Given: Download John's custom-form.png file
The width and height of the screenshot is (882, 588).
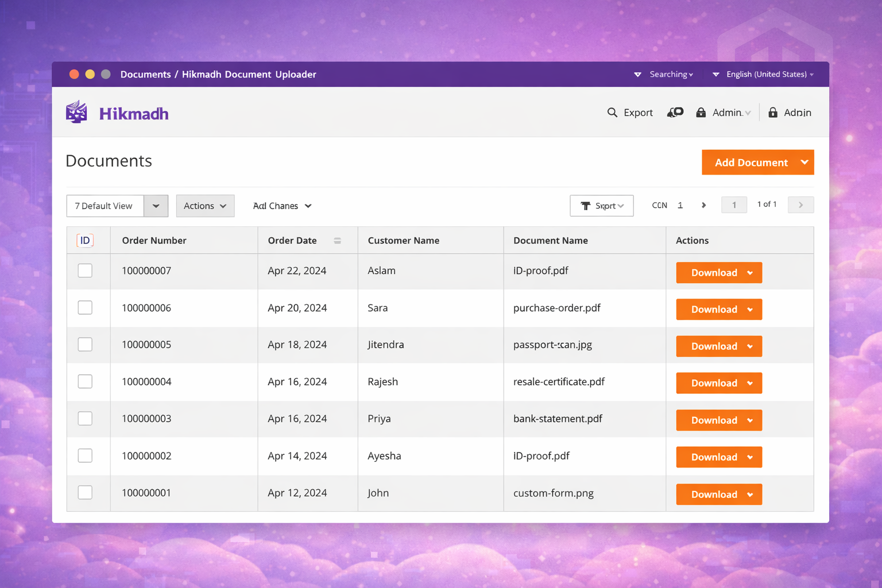Looking at the screenshot, I should tap(714, 494).
